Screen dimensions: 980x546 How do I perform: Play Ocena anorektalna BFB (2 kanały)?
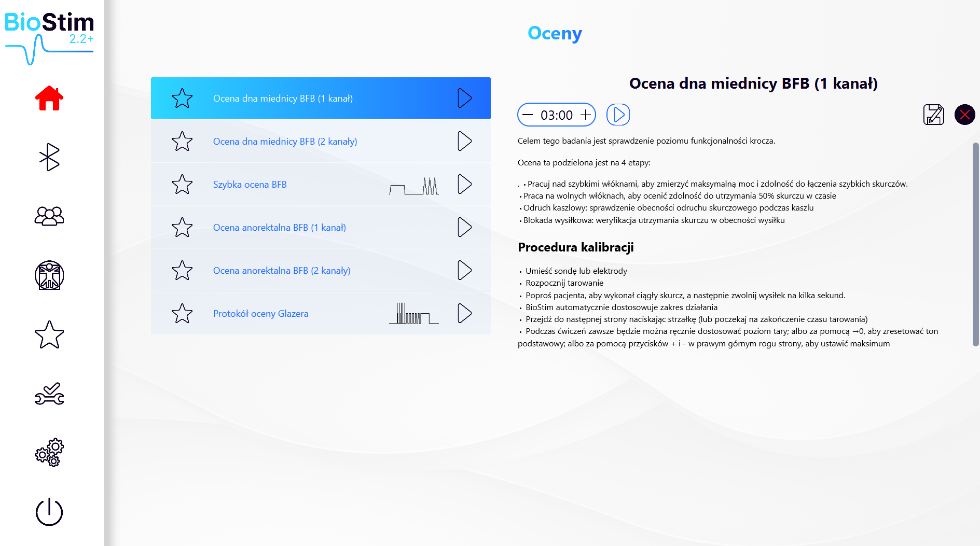click(465, 270)
